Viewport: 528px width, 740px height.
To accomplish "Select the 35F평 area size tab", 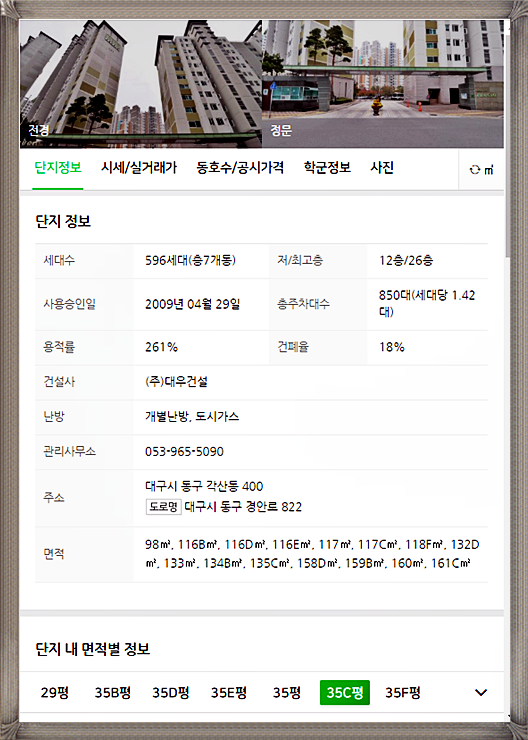I will [402, 693].
